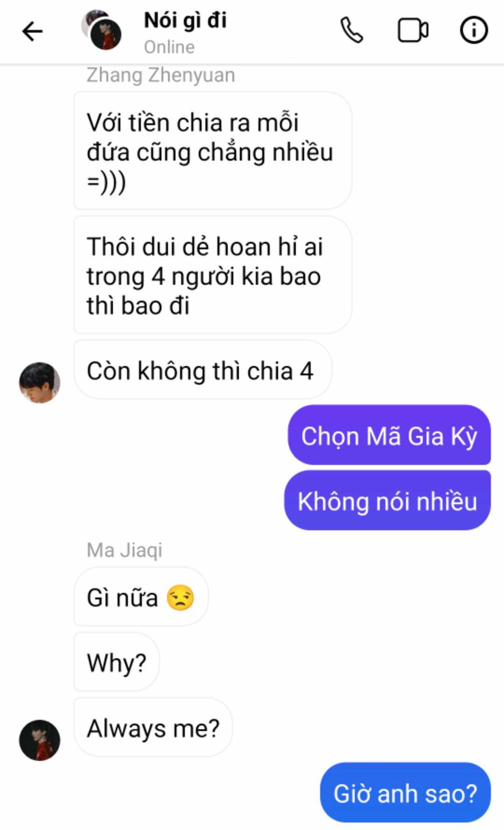This screenshot has width=504, height=830.
Task: Tap Ma Jiaqi's profile avatar
Action: (x=40, y=740)
